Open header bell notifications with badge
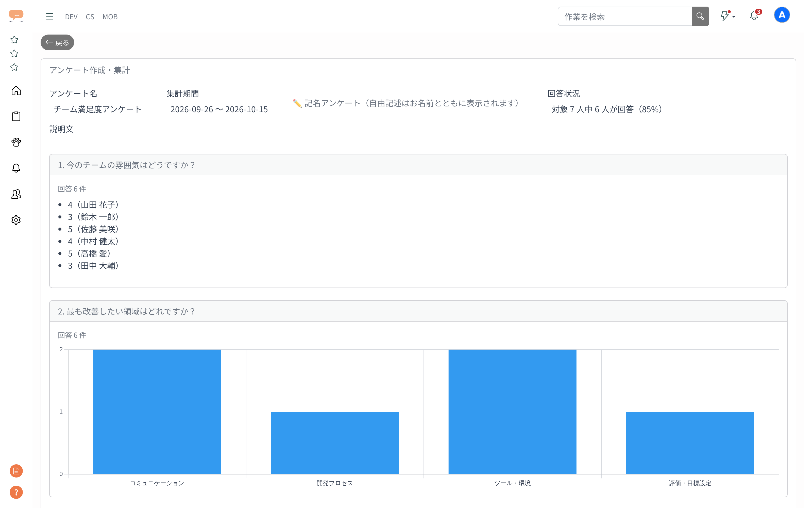The width and height of the screenshot is (812, 508). point(755,15)
